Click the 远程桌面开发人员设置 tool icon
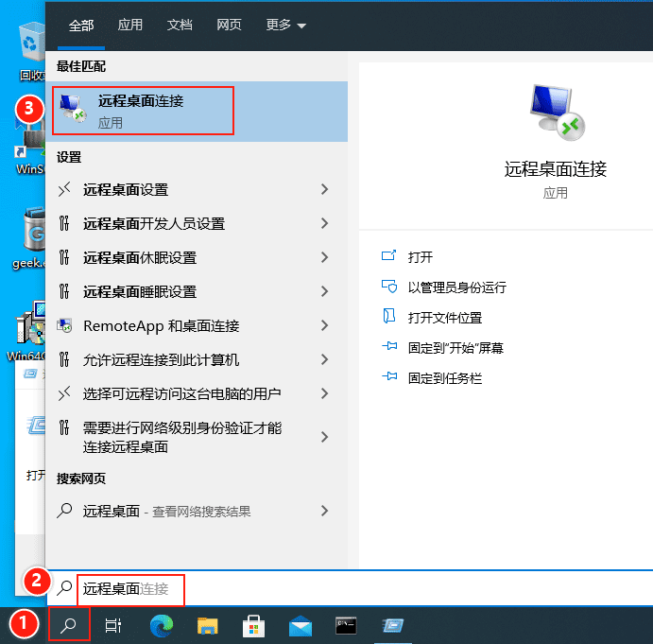Image resolution: width=653 pixels, height=644 pixels. [x=64, y=223]
